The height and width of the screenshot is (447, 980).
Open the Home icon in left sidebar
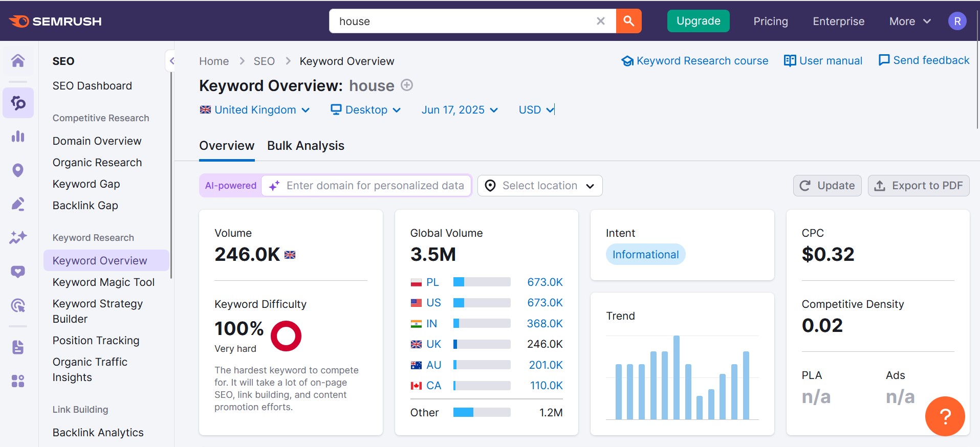18,61
